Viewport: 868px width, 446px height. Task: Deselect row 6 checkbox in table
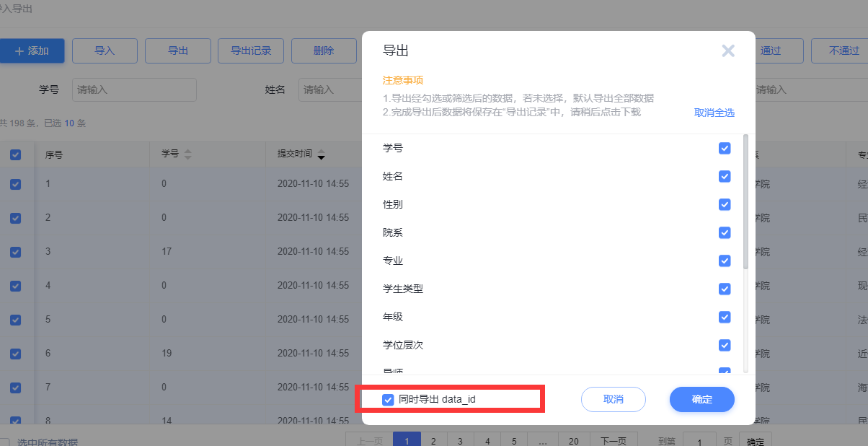click(x=16, y=354)
